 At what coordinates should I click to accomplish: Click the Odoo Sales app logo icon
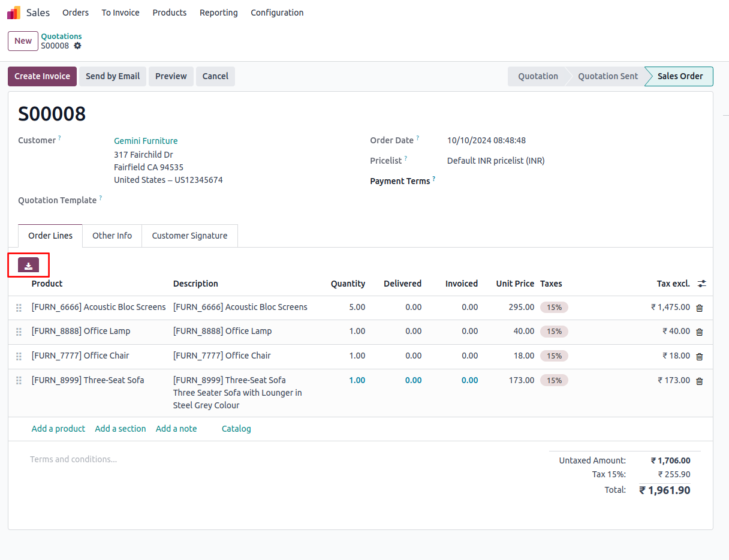pyautogui.click(x=14, y=13)
